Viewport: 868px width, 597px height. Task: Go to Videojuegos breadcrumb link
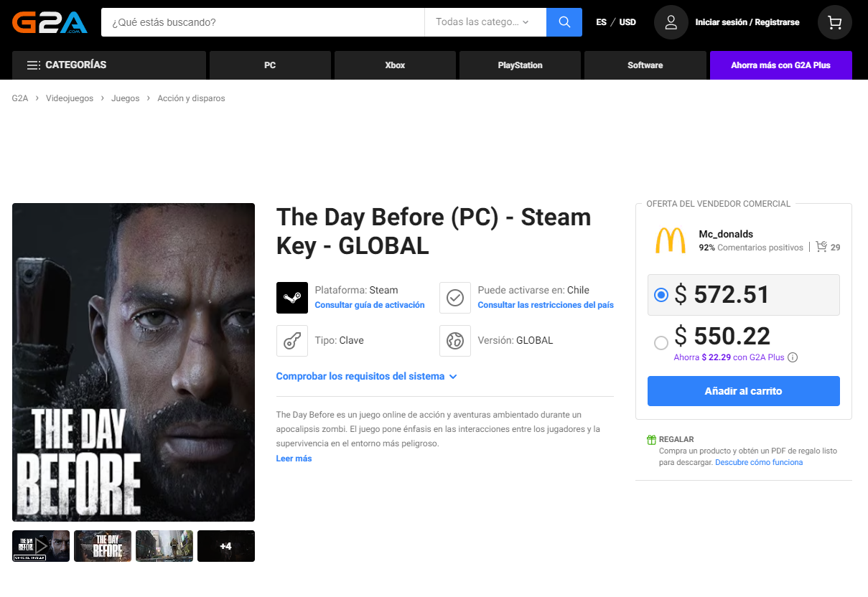[70, 98]
